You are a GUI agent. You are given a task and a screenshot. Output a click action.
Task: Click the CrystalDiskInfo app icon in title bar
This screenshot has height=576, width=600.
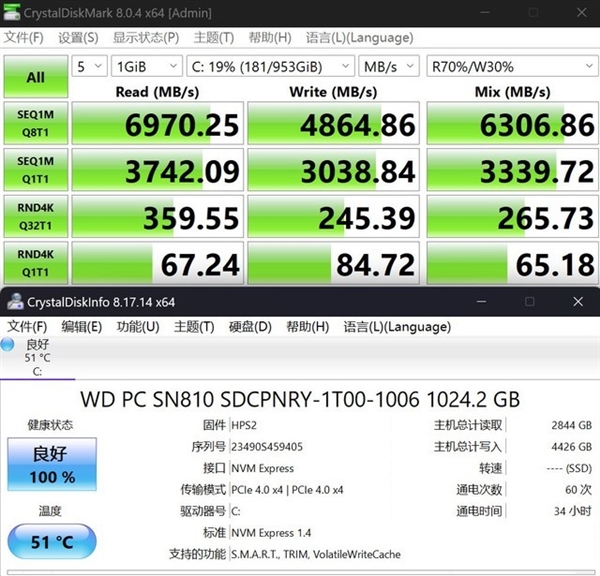(x=13, y=301)
